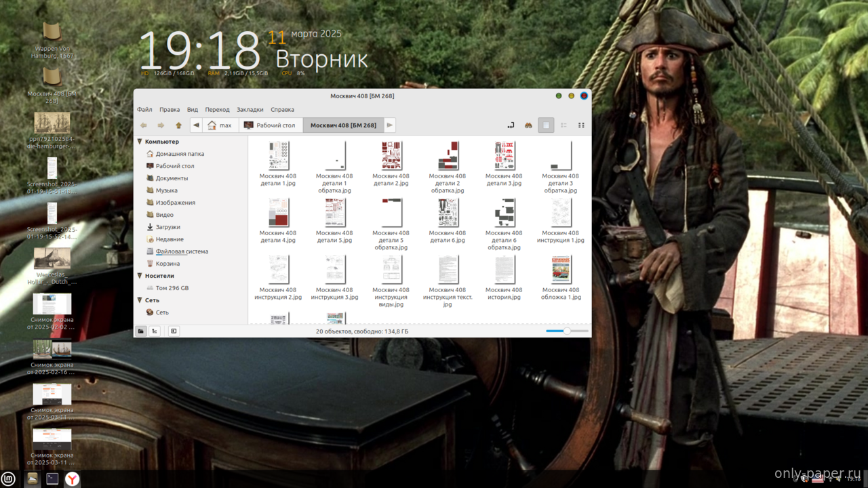Select file Москвич 408 детали 3.jpg
Viewport: 868px width, 488px height.
[504, 163]
